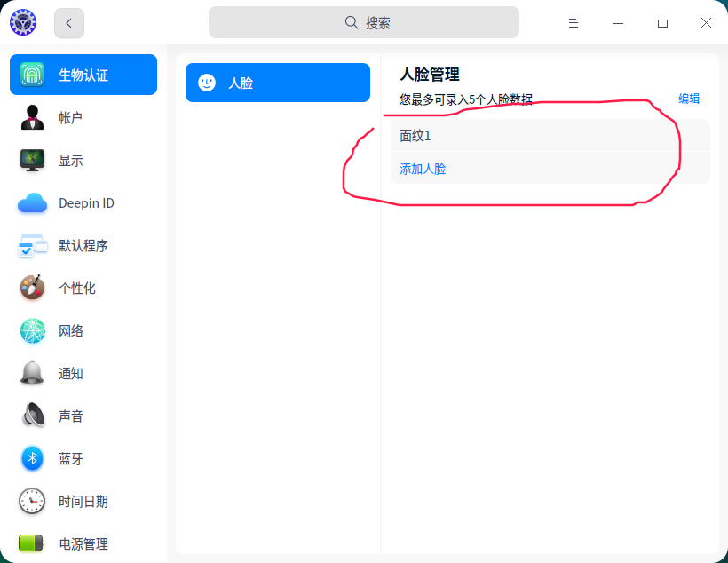
Task: Open 蓝牙 Bluetooth settings
Action: (x=32, y=458)
